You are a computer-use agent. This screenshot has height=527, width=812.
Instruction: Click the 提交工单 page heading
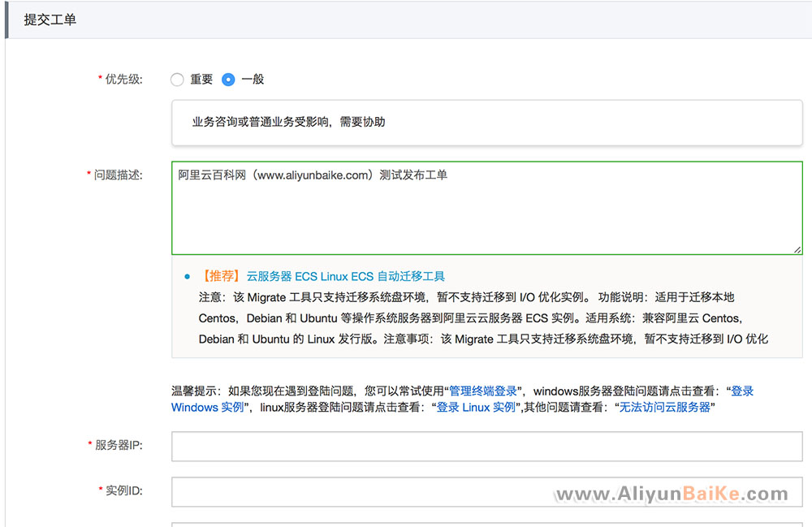50,19
